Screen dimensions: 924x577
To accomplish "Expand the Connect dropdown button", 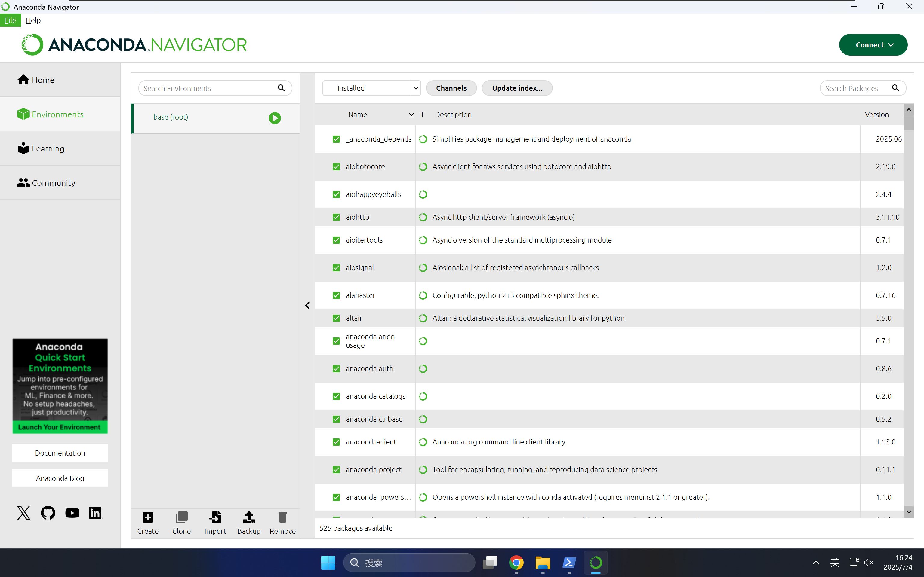I will (x=873, y=45).
